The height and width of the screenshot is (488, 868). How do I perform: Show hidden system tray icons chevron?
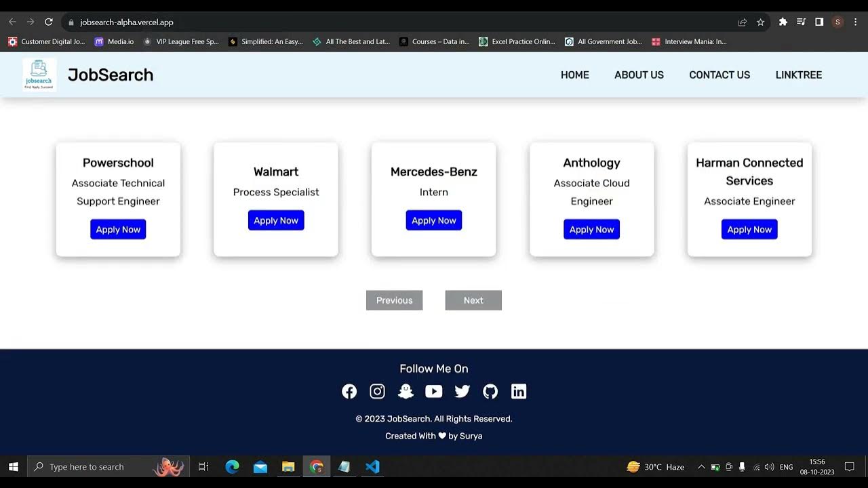(701, 467)
